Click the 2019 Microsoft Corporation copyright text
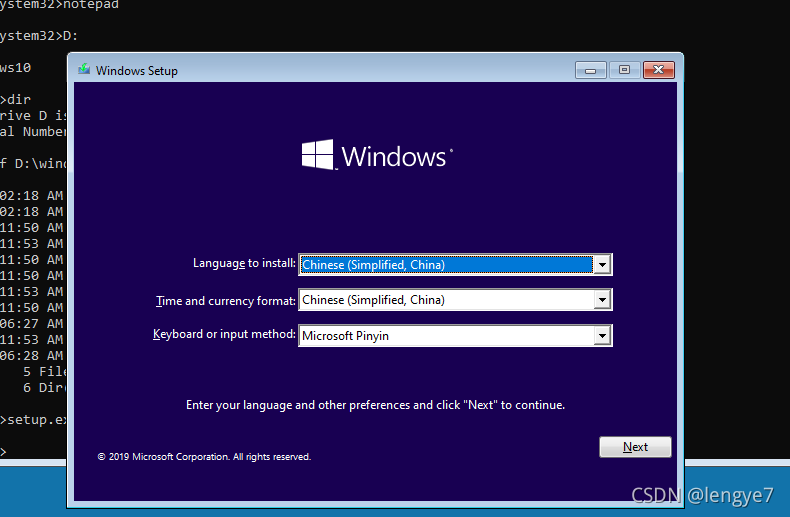The image size is (790, 517). [204, 457]
